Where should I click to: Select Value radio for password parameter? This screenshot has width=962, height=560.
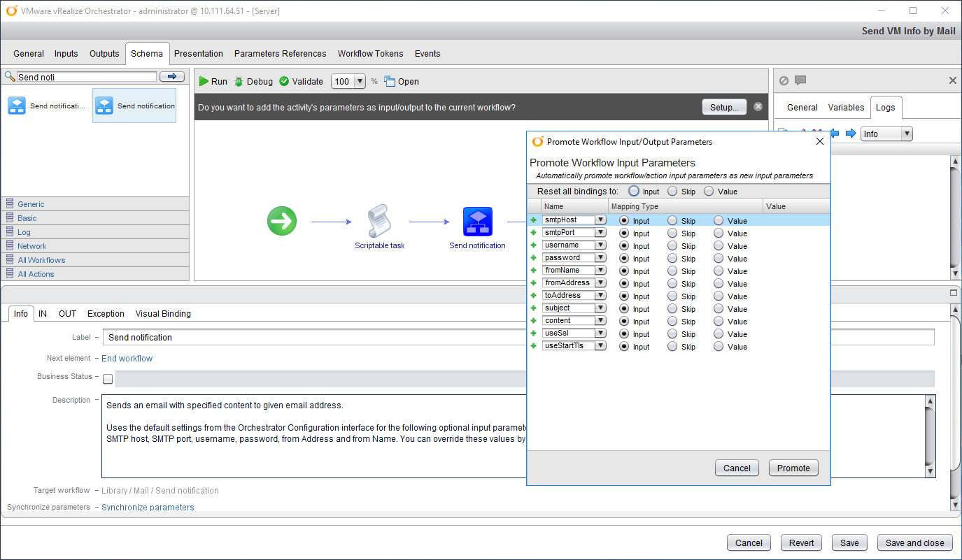tap(719, 259)
